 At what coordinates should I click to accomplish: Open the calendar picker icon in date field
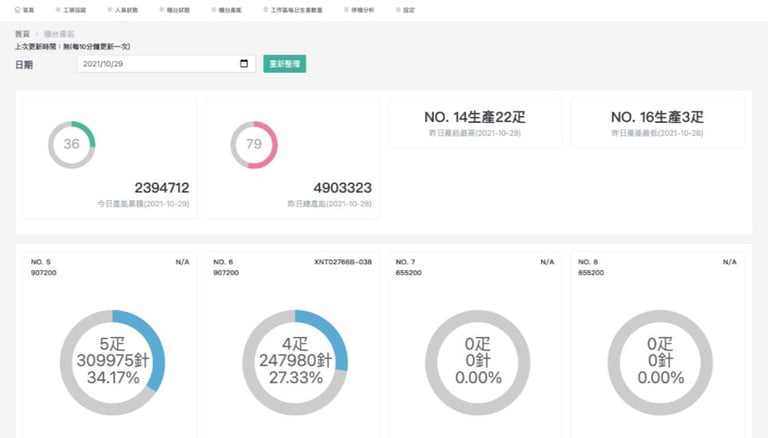244,64
